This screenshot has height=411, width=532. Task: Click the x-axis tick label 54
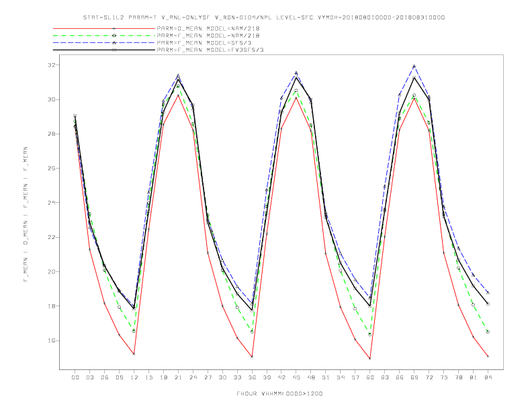point(341,377)
